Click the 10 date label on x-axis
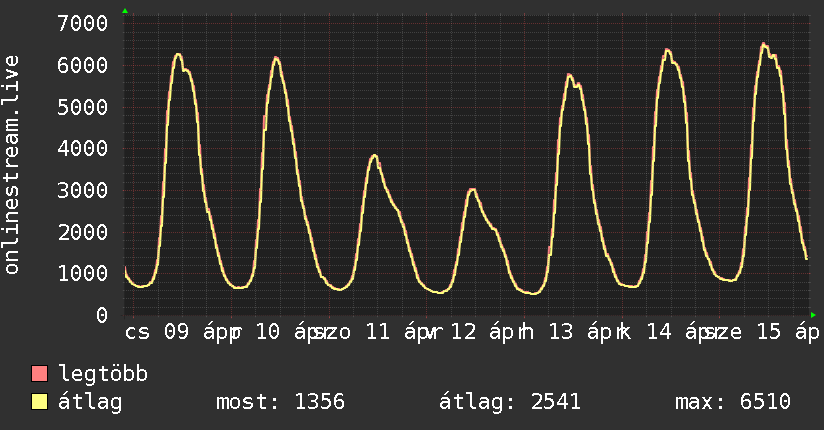The width and height of the screenshot is (824, 430). coord(267,332)
